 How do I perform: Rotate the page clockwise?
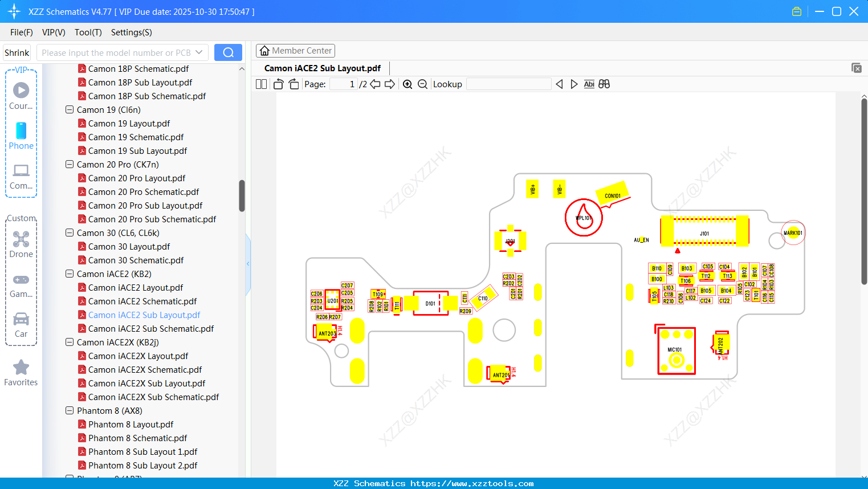tap(294, 84)
